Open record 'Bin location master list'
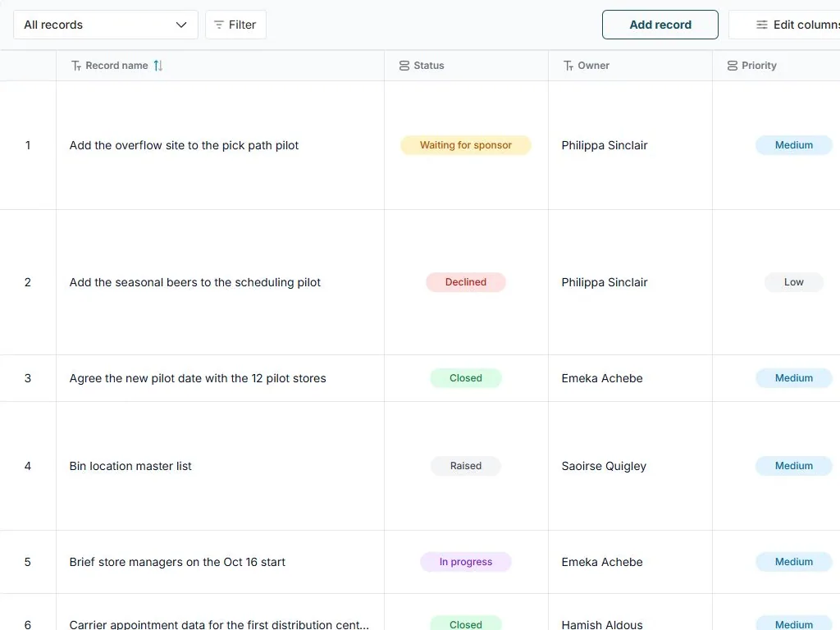This screenshot has width=840, height=630. tap(130, 466)
